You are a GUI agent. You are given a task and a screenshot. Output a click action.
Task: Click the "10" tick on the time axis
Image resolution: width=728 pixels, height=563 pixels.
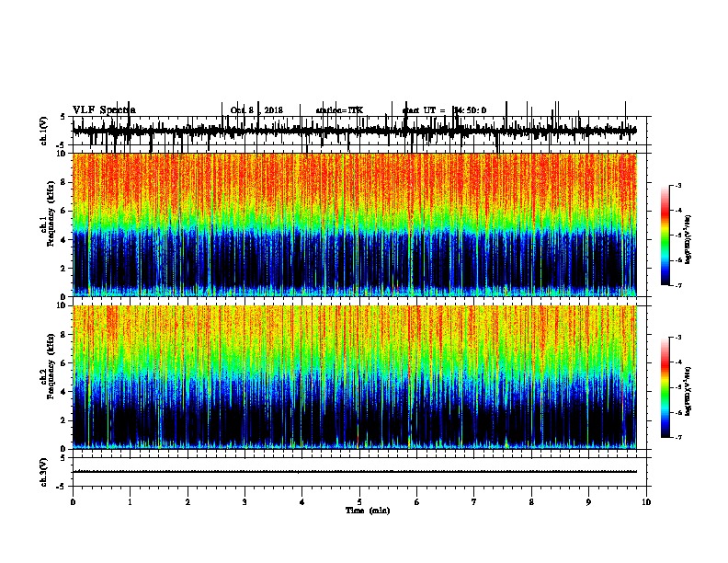coord(646,502)
